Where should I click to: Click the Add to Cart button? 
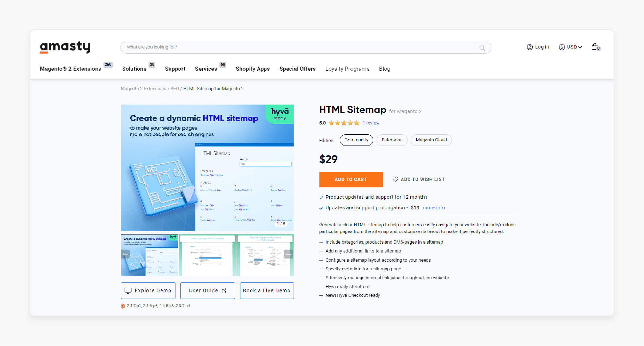pos(351,179)
